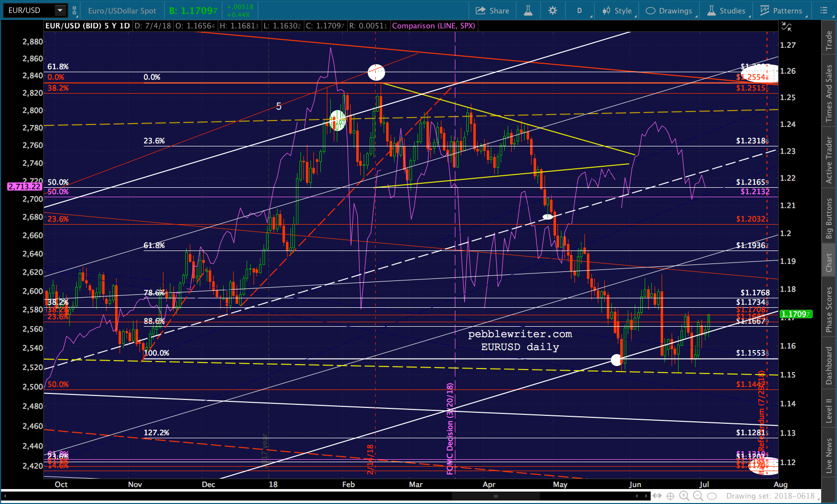The height and width of the screenshot is (504, 837).
Task: Click the $1.2318 Fibonacci level label
Action: point(752,141)
